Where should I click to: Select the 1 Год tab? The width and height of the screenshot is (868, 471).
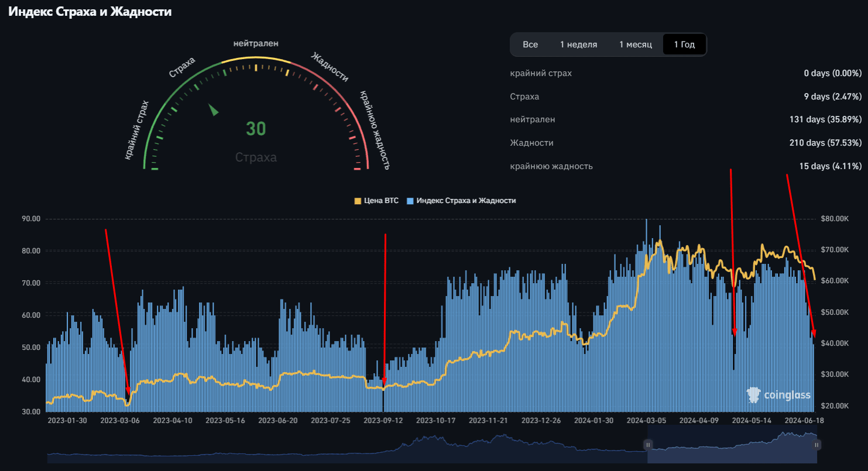click(x=684, y=44)
